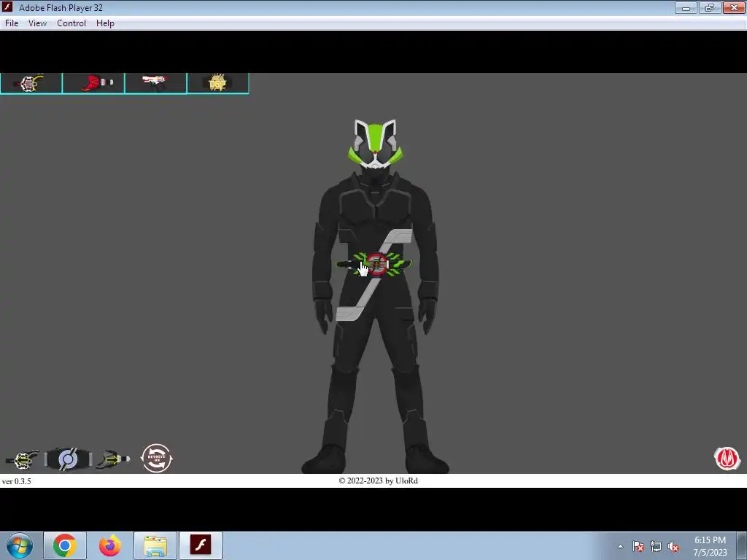Open Google Chrome from the taskbar
Image resolution: width=747 pixels, height=560 pixels.
pos(65,545)
